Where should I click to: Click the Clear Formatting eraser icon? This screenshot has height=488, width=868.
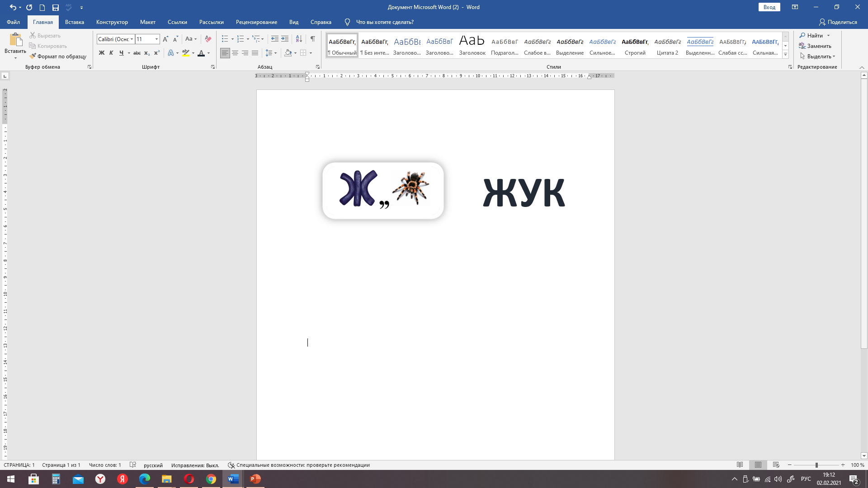(208, 39)
